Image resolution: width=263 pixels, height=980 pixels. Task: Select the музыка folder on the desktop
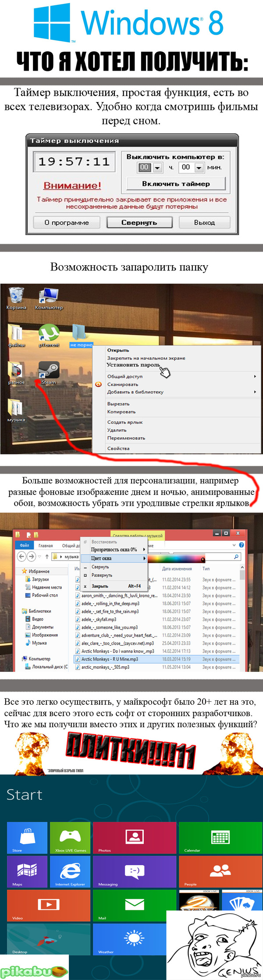click(16, 411)
